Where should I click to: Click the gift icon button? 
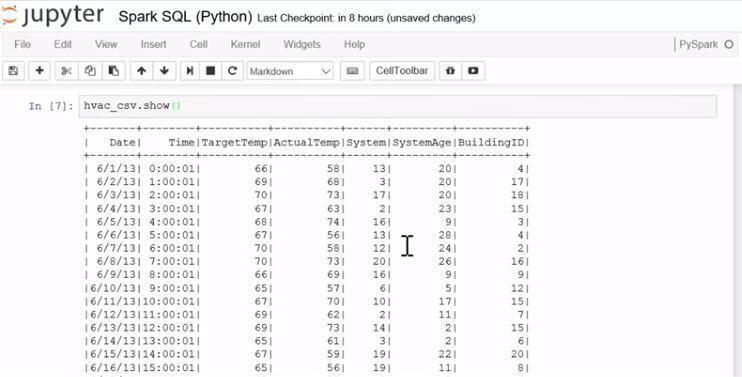(x=450, y=71)
